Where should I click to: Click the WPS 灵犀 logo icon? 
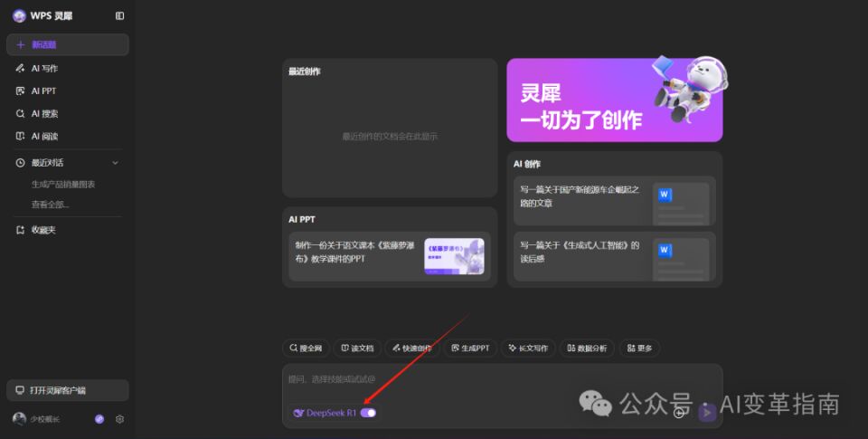(x=19, y=15)
